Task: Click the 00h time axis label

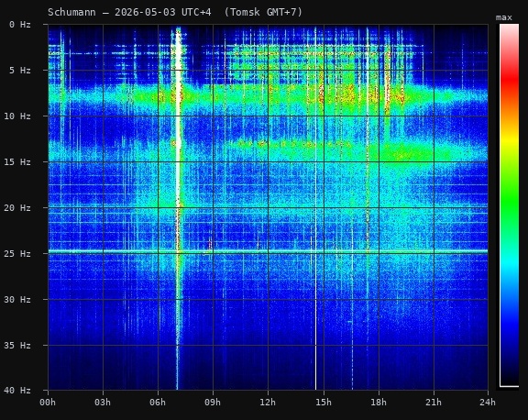Action: click(48, 403)
